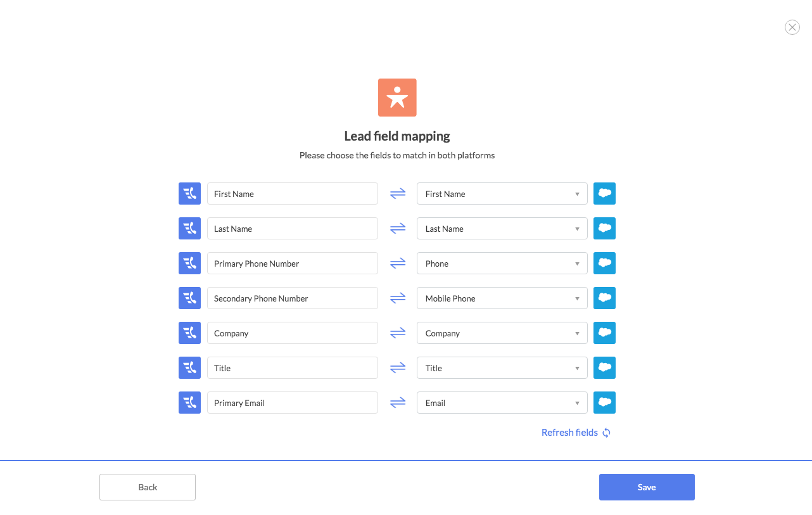The image size is (812, 515).
Task: Click the dialer icon beside Primary Email
Action: click(189, 403)
